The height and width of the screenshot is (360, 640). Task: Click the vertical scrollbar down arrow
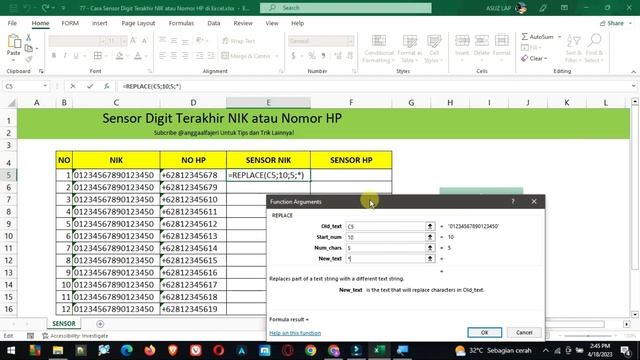click(635, 314)
